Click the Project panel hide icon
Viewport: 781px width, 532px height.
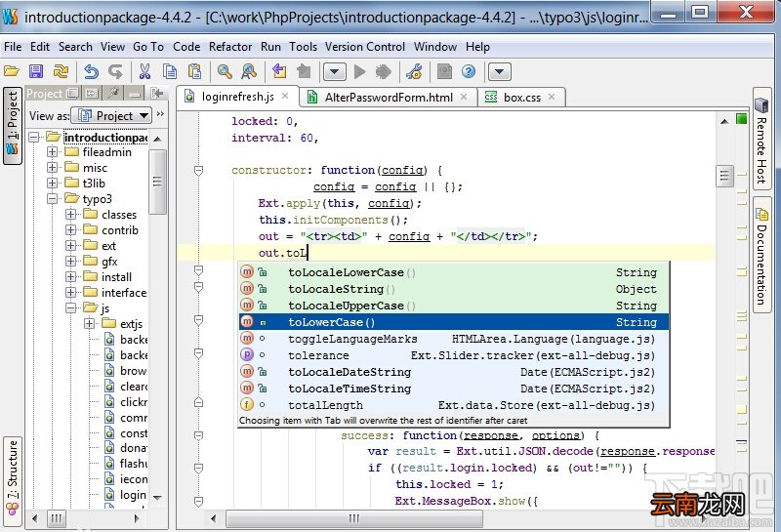[x=157, y=93]
